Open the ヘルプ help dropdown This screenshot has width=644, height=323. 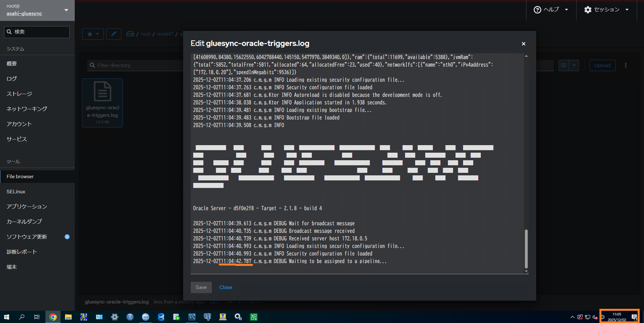tap(551, 9)
